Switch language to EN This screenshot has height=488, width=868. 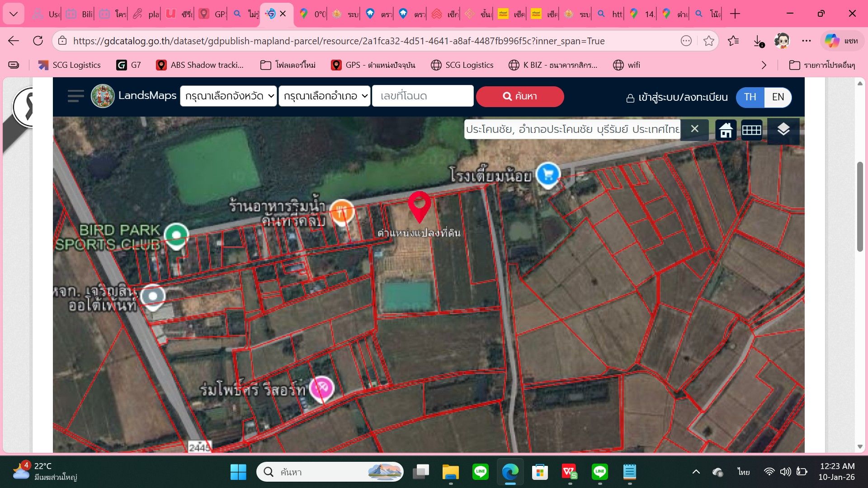778,97
